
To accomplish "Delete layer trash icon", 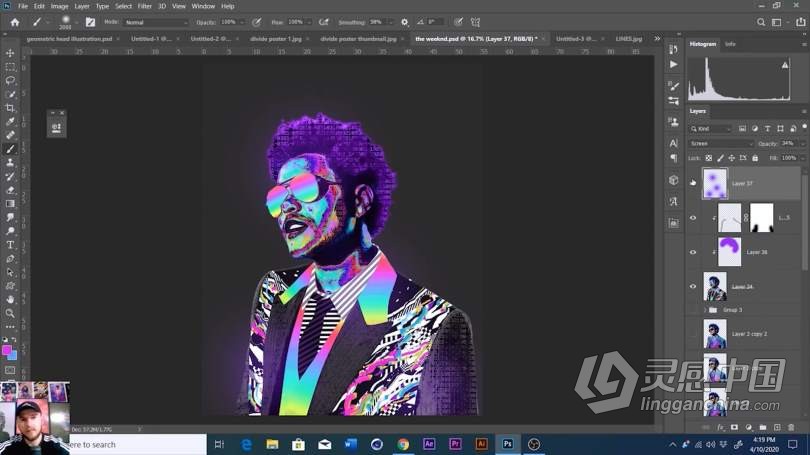I will (791, 428).
